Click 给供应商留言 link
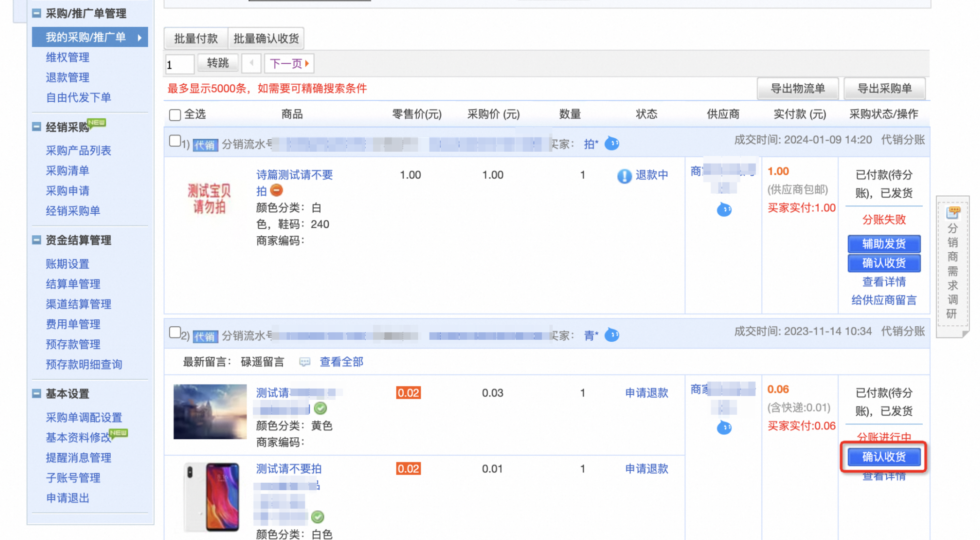 (884, 300)
